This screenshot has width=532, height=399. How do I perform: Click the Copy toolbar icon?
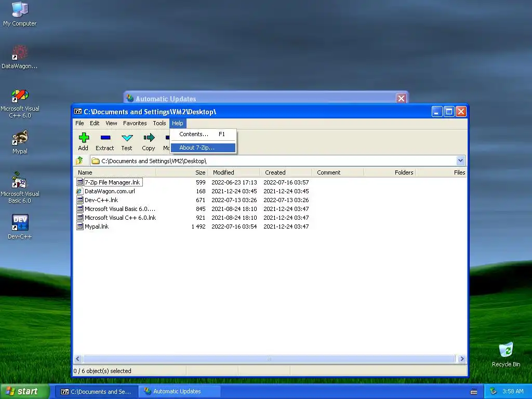point(149,138)
